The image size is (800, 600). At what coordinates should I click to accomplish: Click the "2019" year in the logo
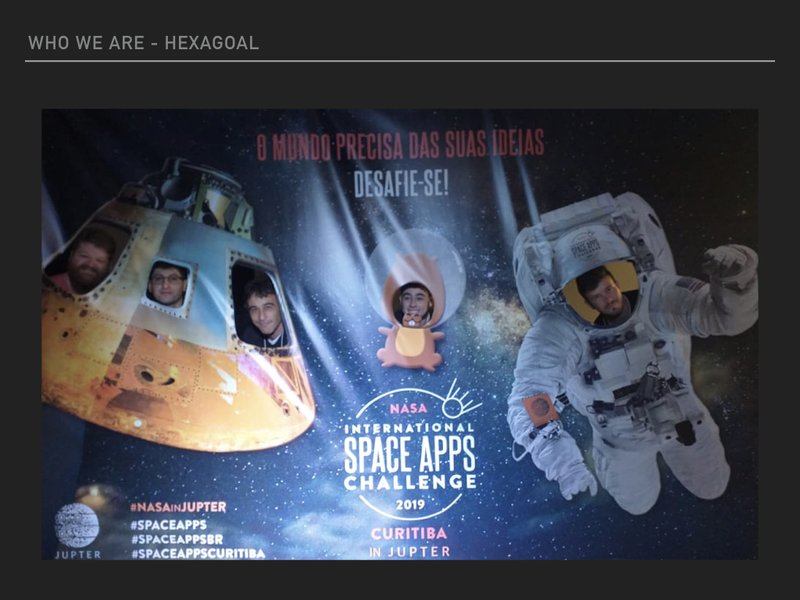click(410, 504)
